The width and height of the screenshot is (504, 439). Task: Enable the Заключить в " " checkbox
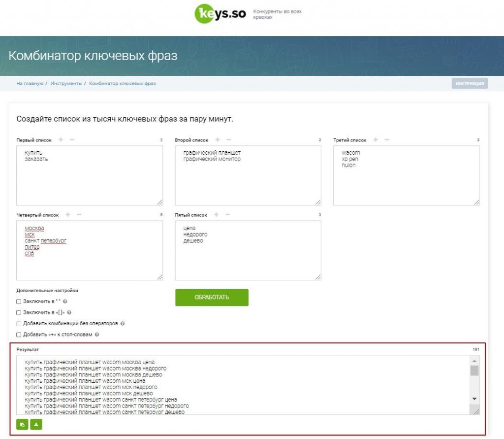[19, 302]
